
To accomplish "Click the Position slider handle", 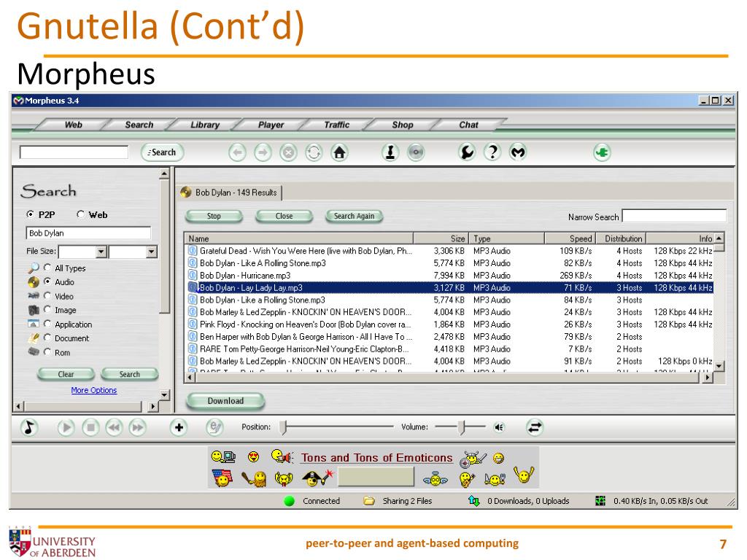I will pos(284,427).
